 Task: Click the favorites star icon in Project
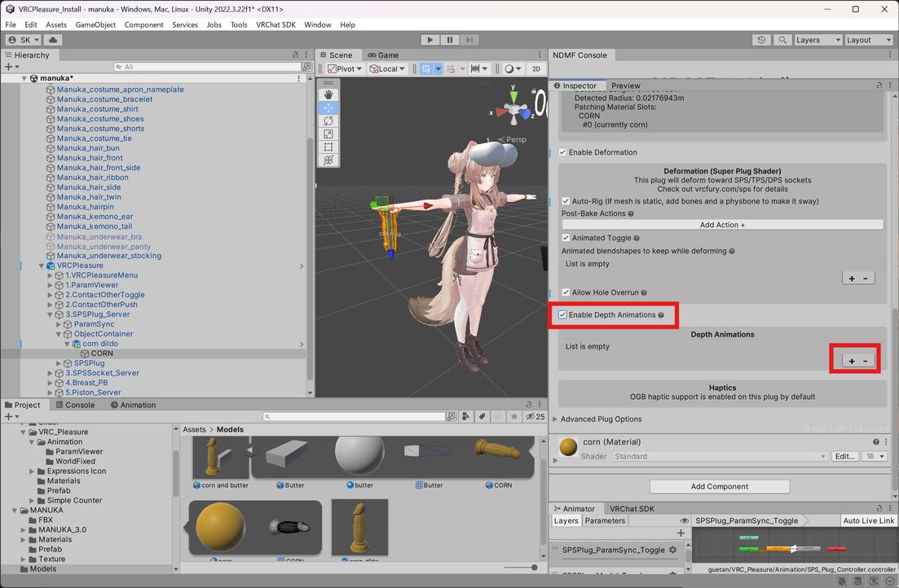click(514, 417)
